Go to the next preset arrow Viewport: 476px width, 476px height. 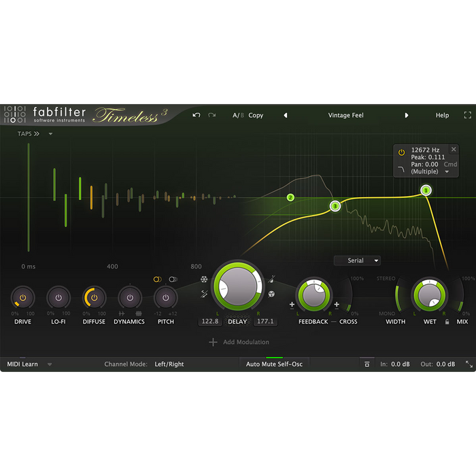coord(407,116)
